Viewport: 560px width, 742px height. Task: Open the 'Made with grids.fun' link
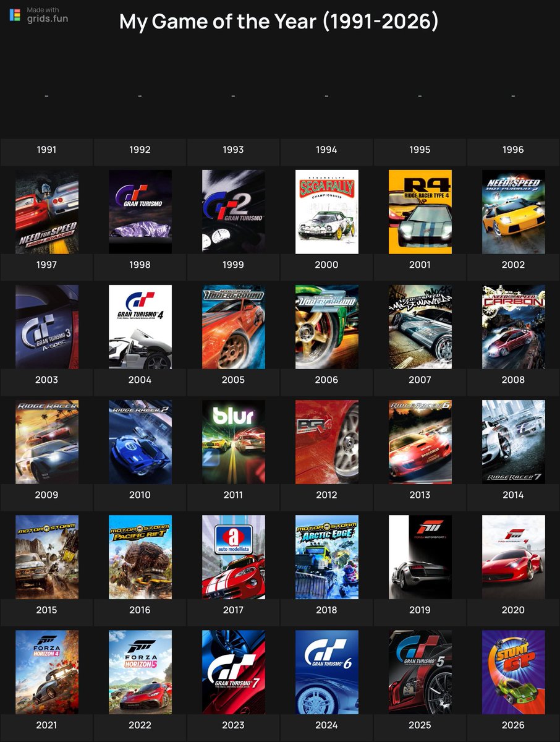pyautogui.click(x=39, y=15)
